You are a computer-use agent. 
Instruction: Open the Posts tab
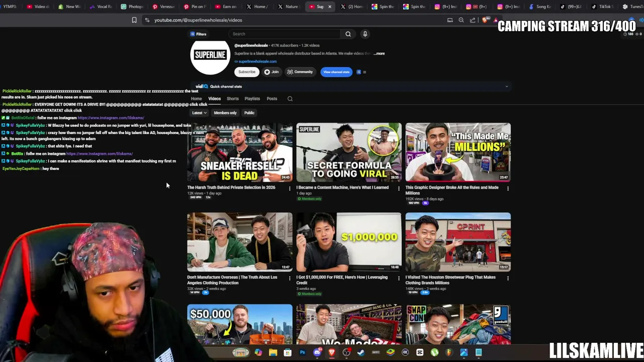click(x=272, y=99)
